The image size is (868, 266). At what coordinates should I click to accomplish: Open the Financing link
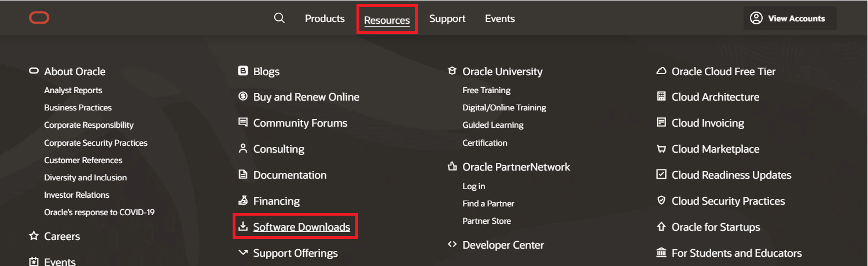(x=277, y=201)
